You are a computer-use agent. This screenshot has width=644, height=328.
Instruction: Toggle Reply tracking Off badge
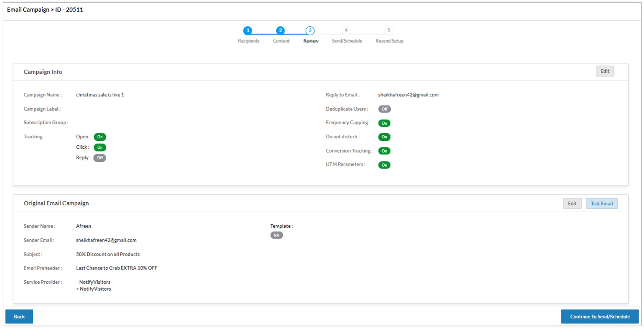click(100, 158)
